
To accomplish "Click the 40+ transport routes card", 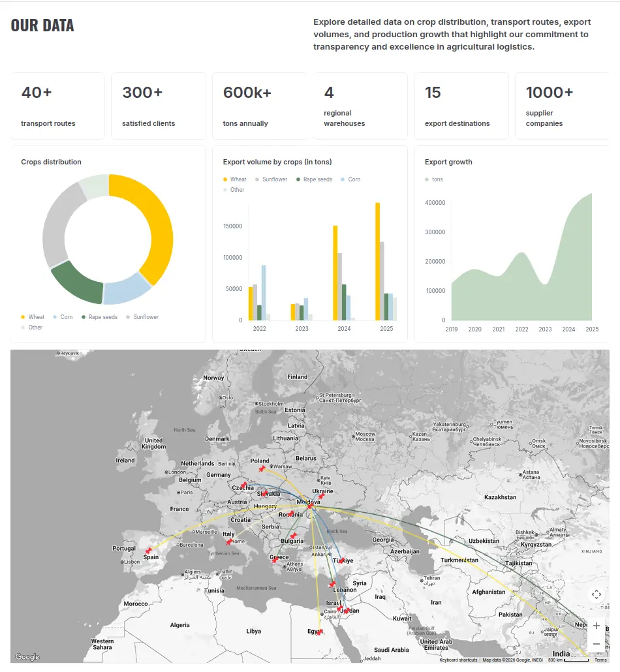I will (x=57, y=106).
